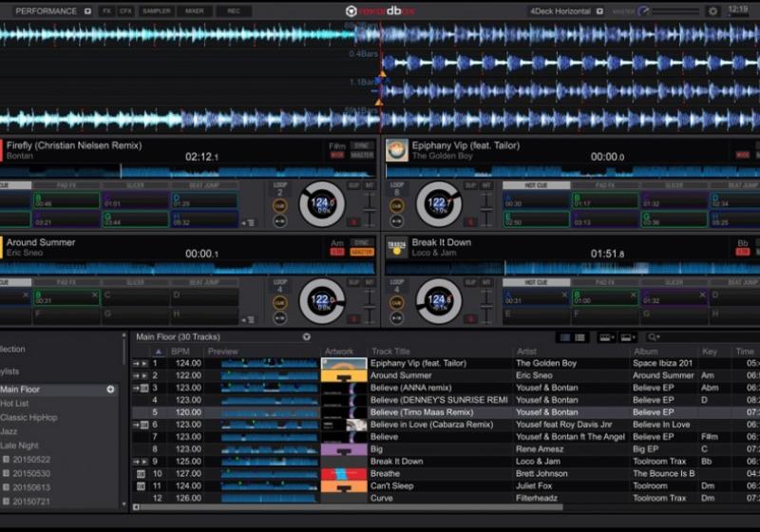The image size is (760, 532).
Task: Click the plus icon beside Main Floor
Action: click(x=110, y=389)
